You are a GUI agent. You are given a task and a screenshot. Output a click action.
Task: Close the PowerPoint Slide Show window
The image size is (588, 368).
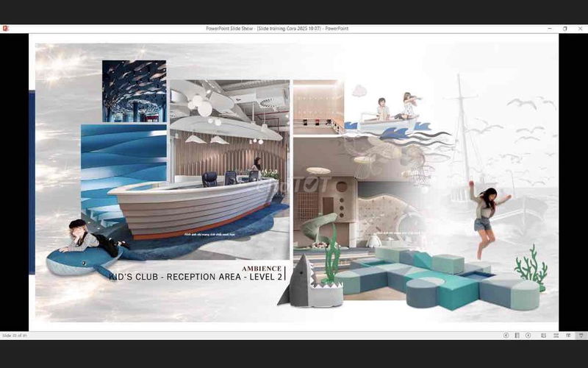click(x=580, y=28)
